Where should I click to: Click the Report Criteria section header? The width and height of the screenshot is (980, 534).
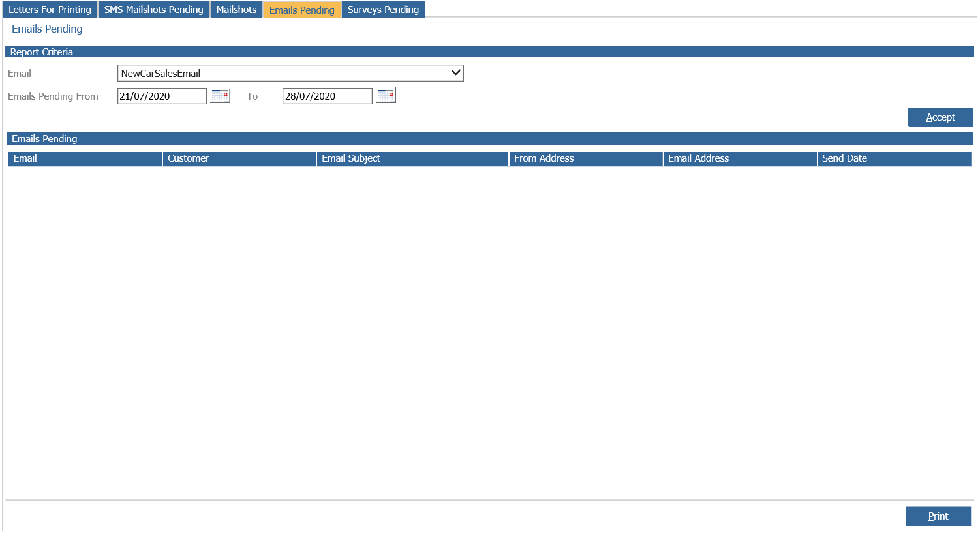click(489, 52)
